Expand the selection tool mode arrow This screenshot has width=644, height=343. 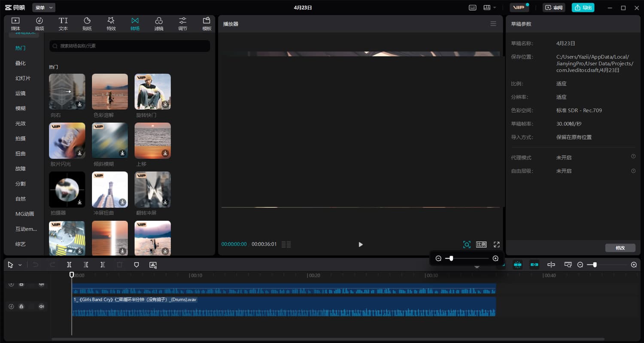click(x=20, y=265)
